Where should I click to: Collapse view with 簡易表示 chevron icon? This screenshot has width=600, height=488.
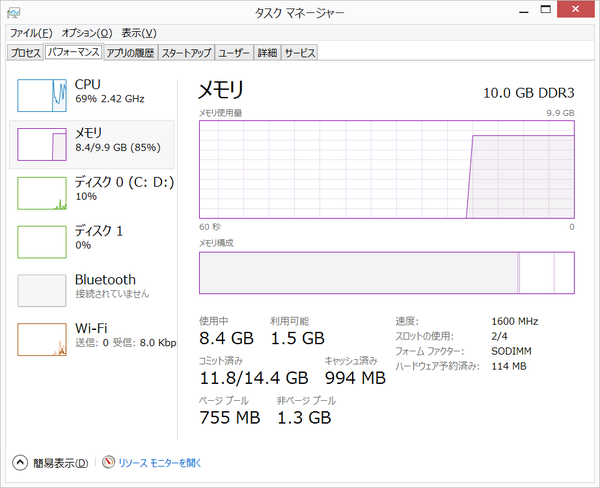(19, 463)
